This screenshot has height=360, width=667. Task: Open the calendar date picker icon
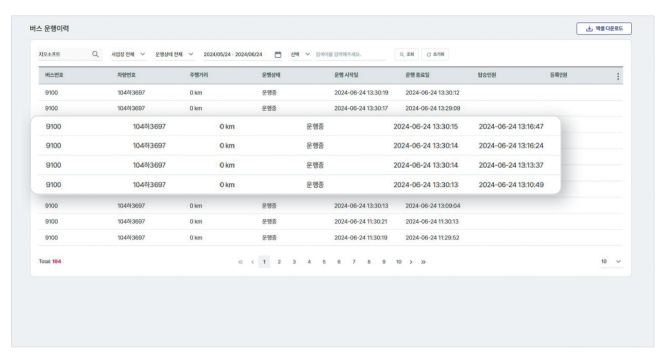click(278, 54)
